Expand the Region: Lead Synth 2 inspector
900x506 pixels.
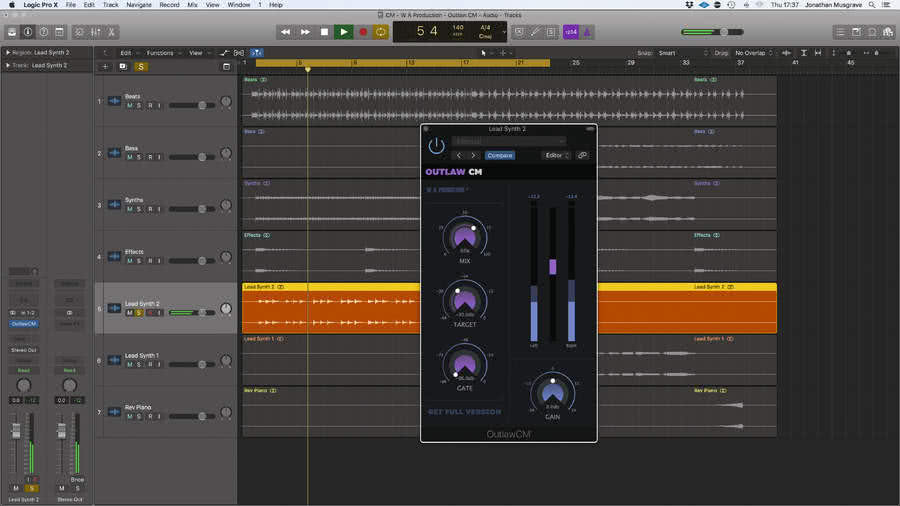point(8,52)
